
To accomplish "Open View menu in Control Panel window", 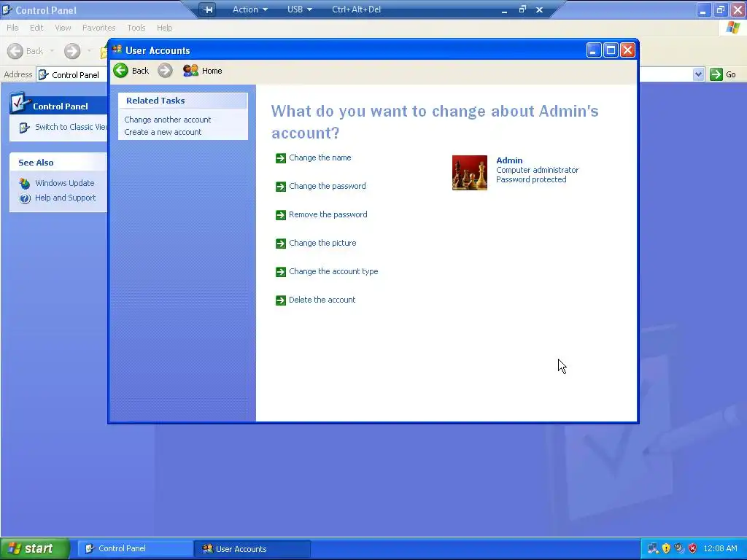I will (x=63, y=28).
